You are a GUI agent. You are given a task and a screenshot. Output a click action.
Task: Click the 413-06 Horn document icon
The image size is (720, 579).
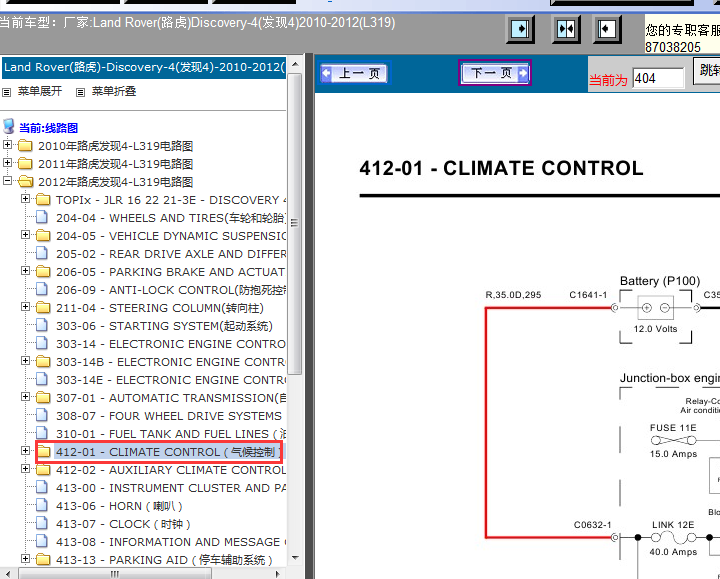coord(42,505)
